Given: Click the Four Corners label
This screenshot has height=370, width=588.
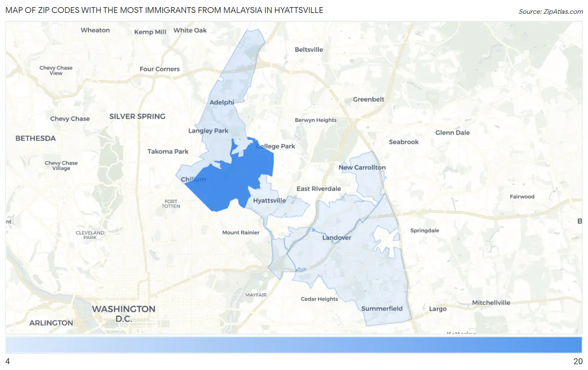Looking at the screenshot, I should click(x=159, y=69).
